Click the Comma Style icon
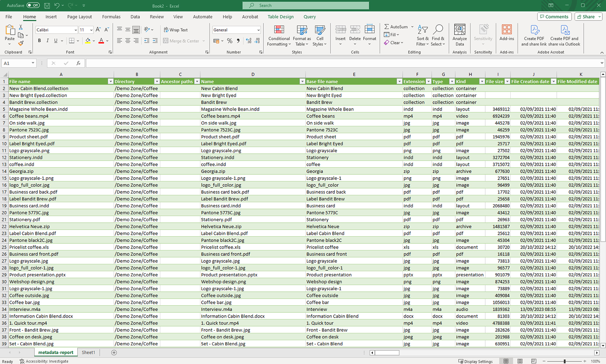 tap(238, 41)
